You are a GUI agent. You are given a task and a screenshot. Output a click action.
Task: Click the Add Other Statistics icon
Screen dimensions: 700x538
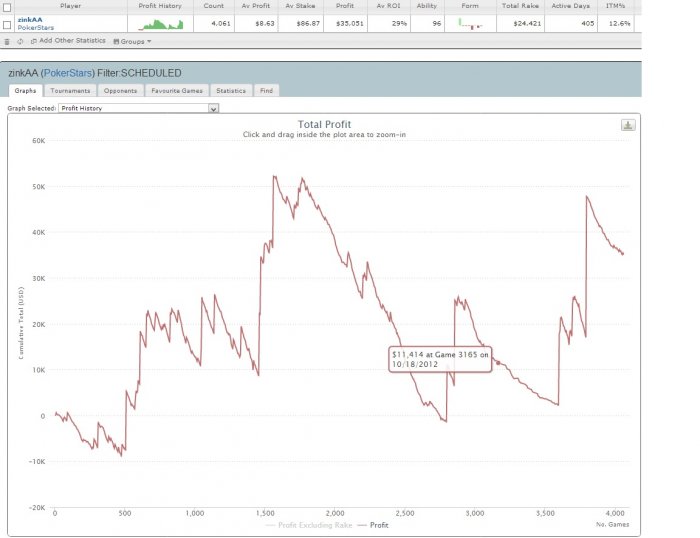pyautogui.click(x=33, y=41)
